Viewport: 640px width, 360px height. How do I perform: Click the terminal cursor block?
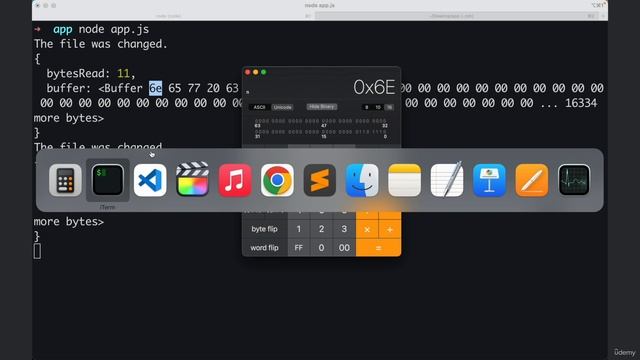pos(37,251)
